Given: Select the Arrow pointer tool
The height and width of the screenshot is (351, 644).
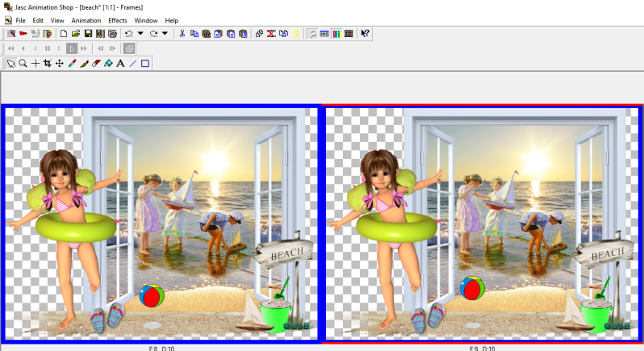Looking at the screenshot, I should coord(11,63).
